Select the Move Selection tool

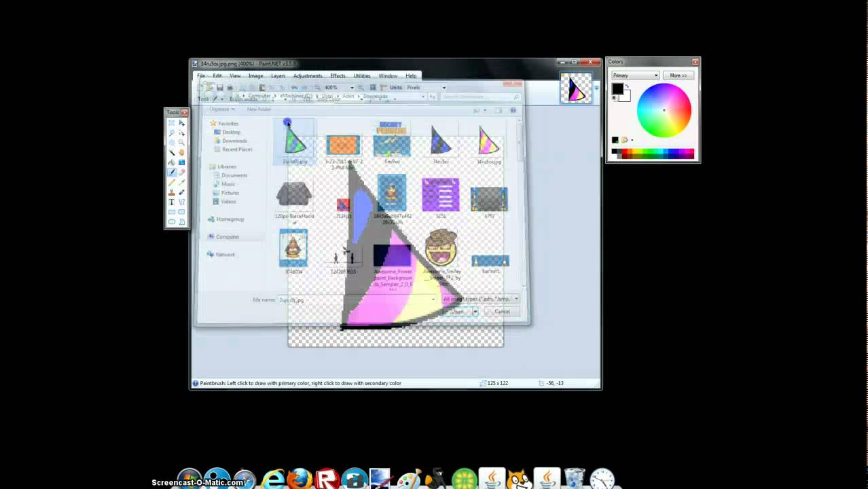click(181, 133)
